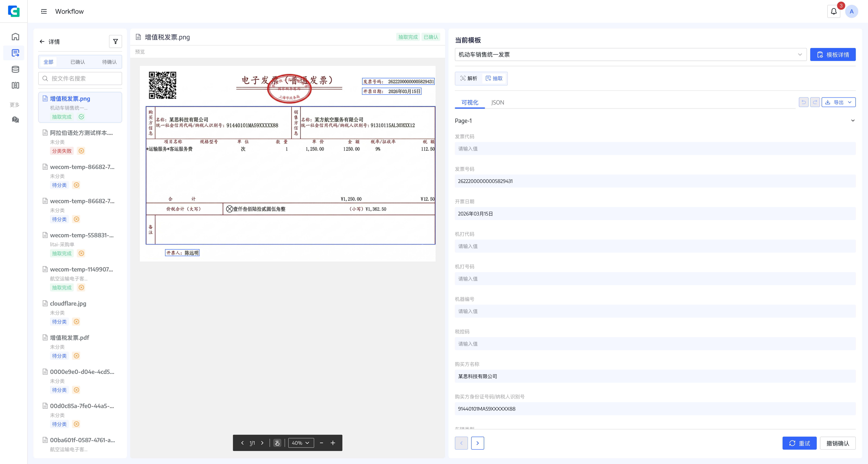Click the 撤销确认 button
This screenshot has width=868, height=464.
[x=837, y=443]
